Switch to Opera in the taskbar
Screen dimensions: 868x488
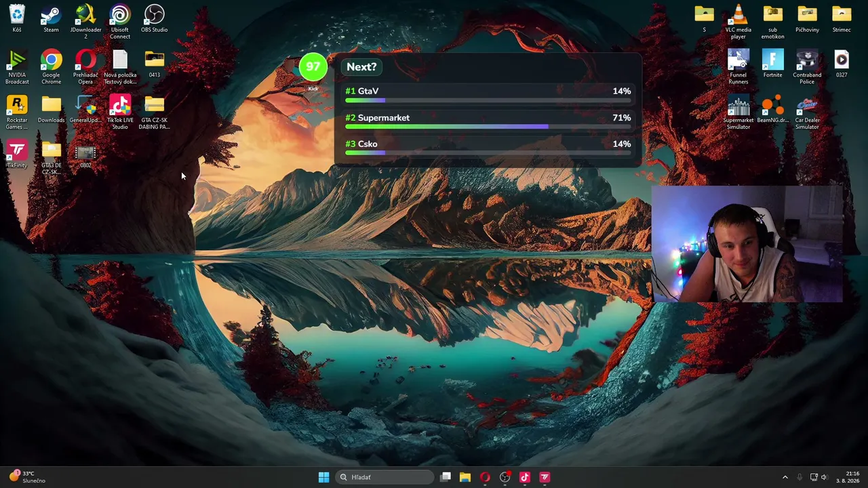tap(485, 477)
